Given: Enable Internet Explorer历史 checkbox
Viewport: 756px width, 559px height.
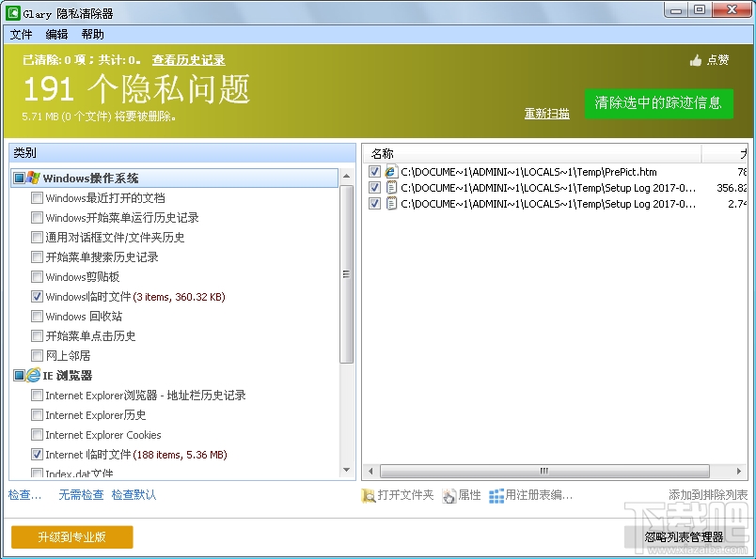Looking at the screenshot, I should tap(37, 415).
